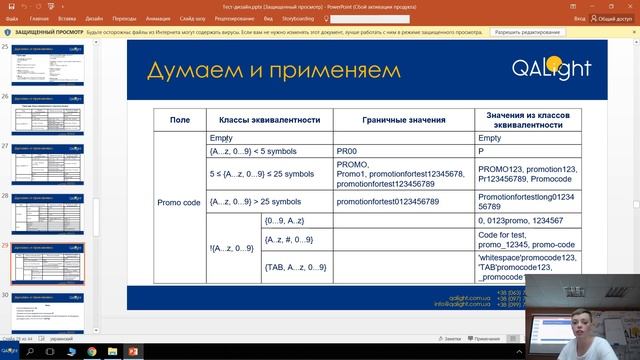Click the Redo icon in quick access toolbar

coord(38,7)
